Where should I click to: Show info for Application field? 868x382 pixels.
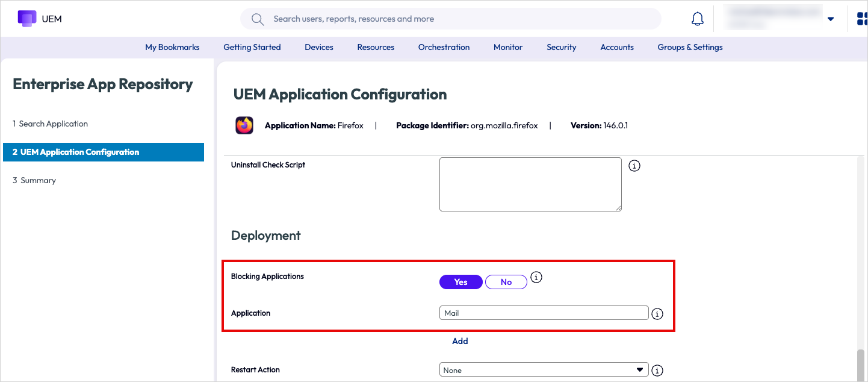point(657,314)
